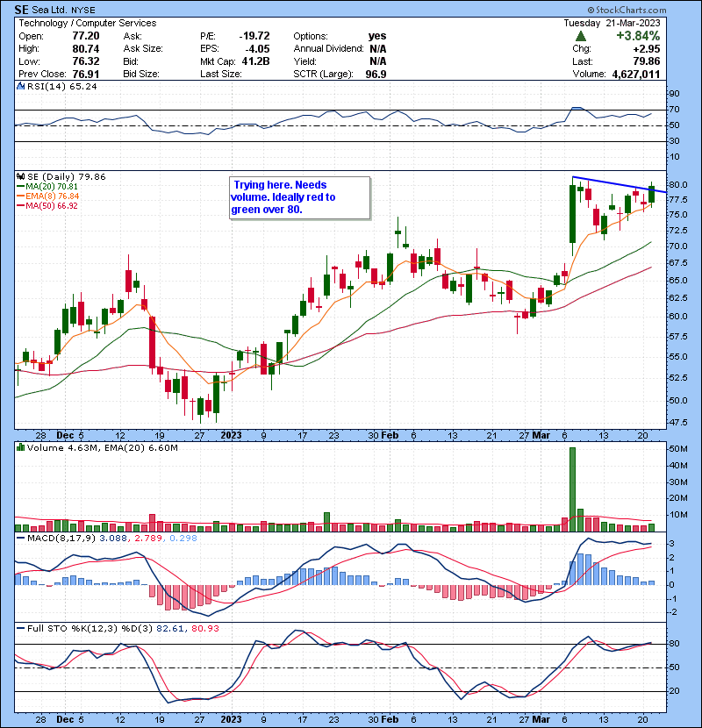Screen dimensions: 702x728
Task: Select the Technology / Computer Services sector line
Action: pyautogui.click(x=88, y=23)
